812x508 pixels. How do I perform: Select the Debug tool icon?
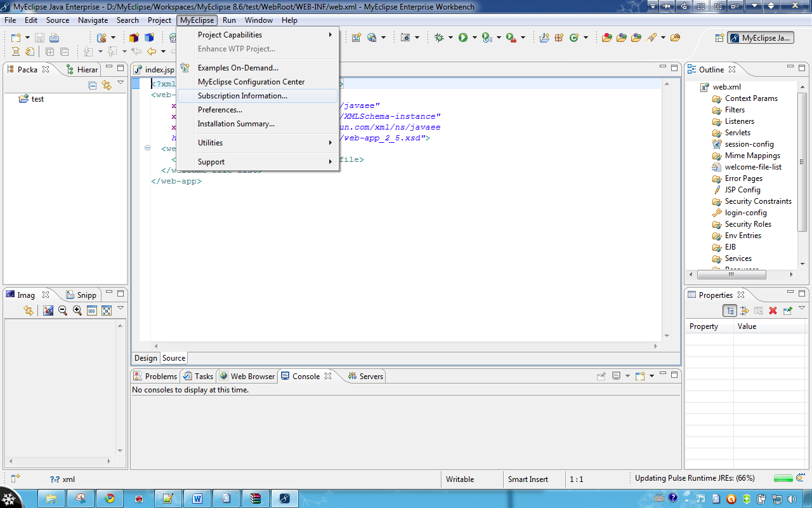(x=440, y=37)
